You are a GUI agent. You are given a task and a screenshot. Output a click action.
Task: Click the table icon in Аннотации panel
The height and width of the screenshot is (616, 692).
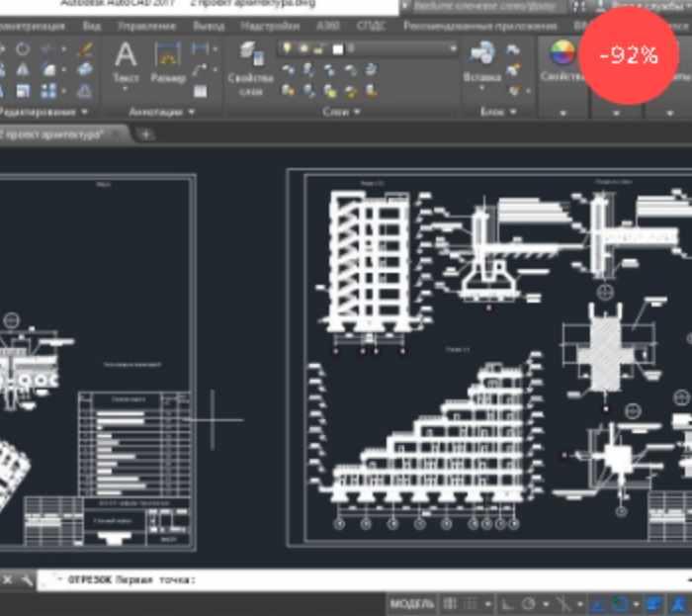[201, 91]
